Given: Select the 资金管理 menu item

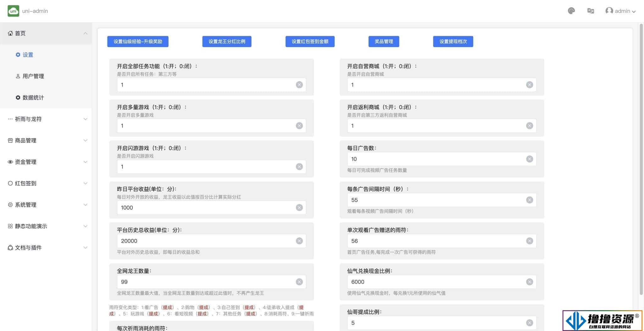Looking at the screenshot, I should pyautogui.click(x=46, y=162).
